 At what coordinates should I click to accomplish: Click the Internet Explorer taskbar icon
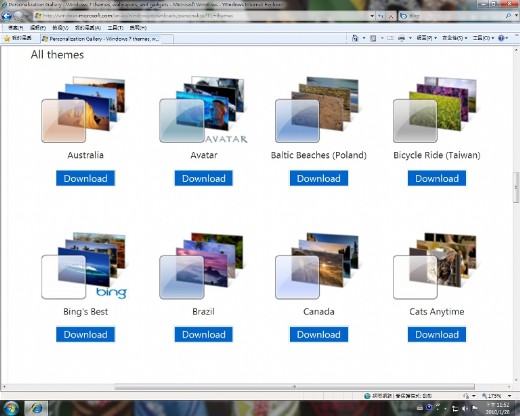click(36, 408)
